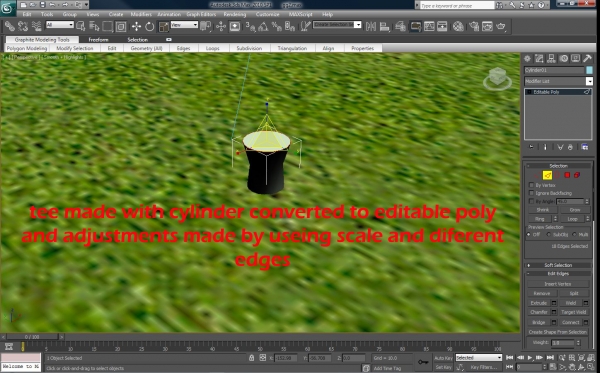Viewport: 600px width, 373px height.
Task: Click the Unlink Selection tool
Action: click(23, 26)
